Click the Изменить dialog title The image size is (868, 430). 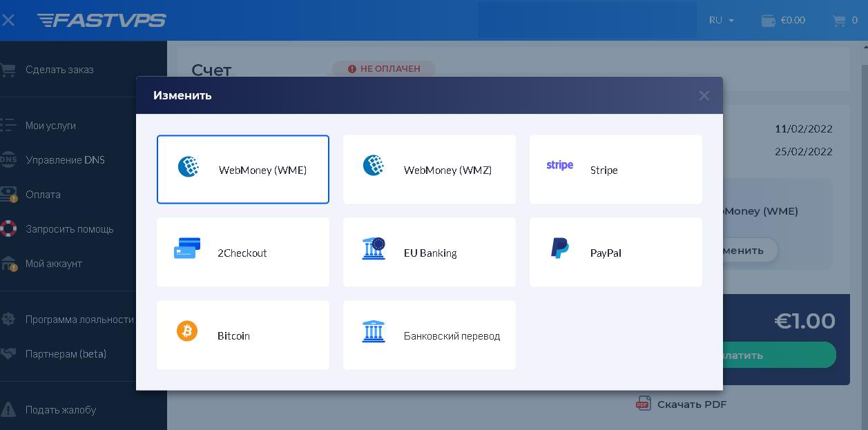coord(182,95)
